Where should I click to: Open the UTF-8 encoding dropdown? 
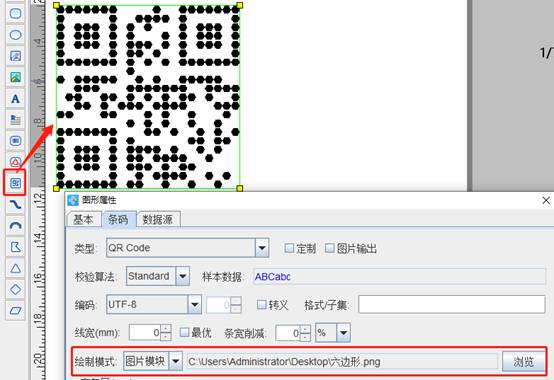195,304
